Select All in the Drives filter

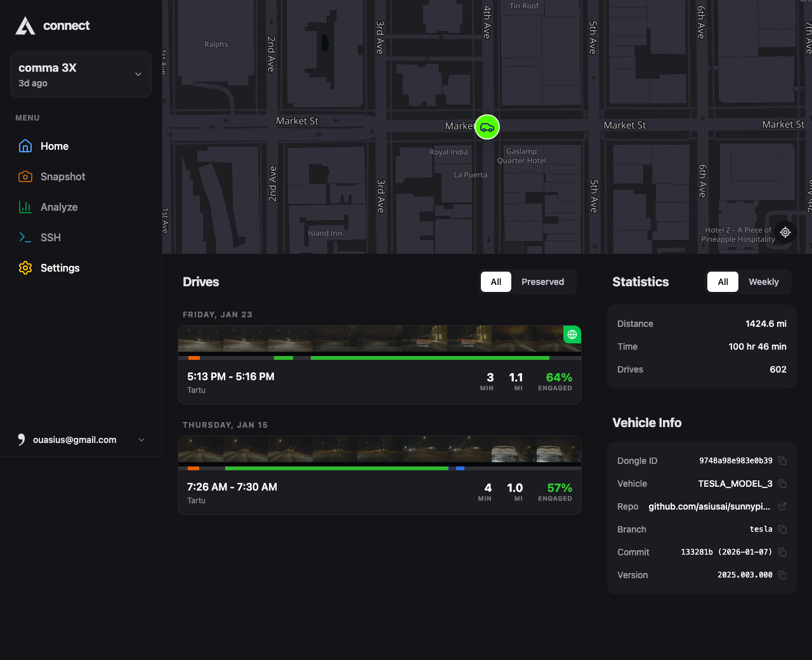pyautogui.click(x=496, y=282)
